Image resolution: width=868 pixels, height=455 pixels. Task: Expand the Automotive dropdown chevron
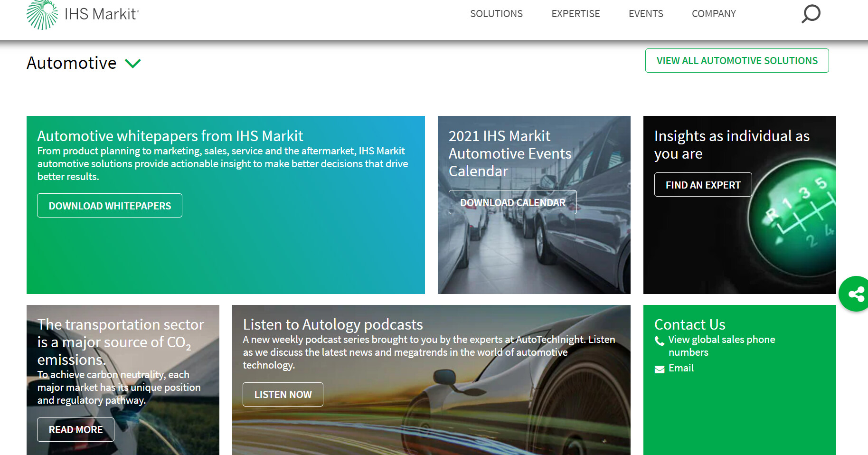[x=133, y=63]
